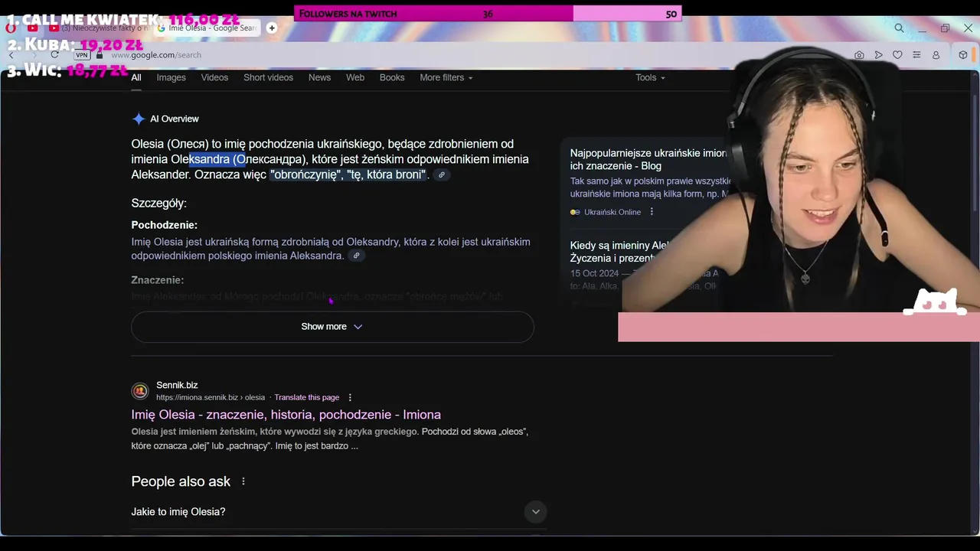
Task: Reload the page
Action: point(54,55)
